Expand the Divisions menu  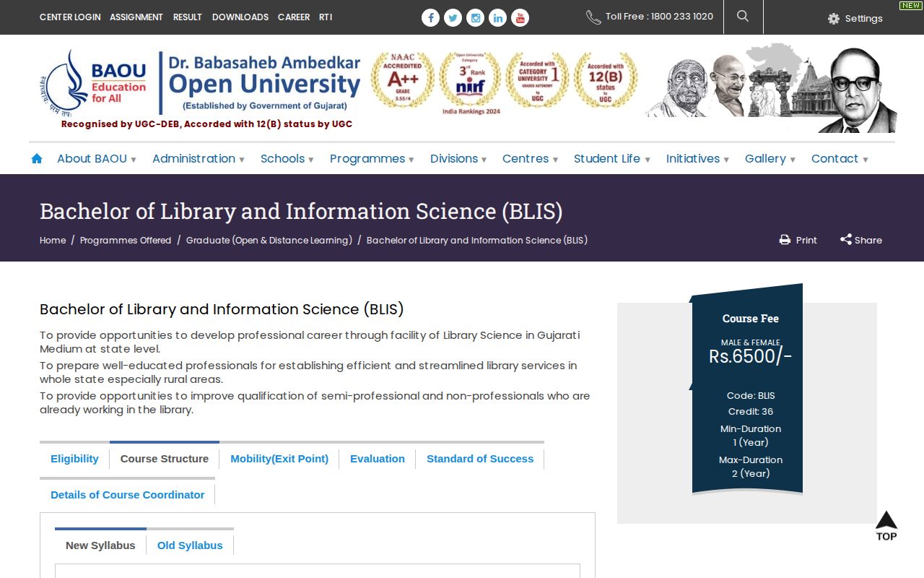pyautogui.click(x=458, y=159)
